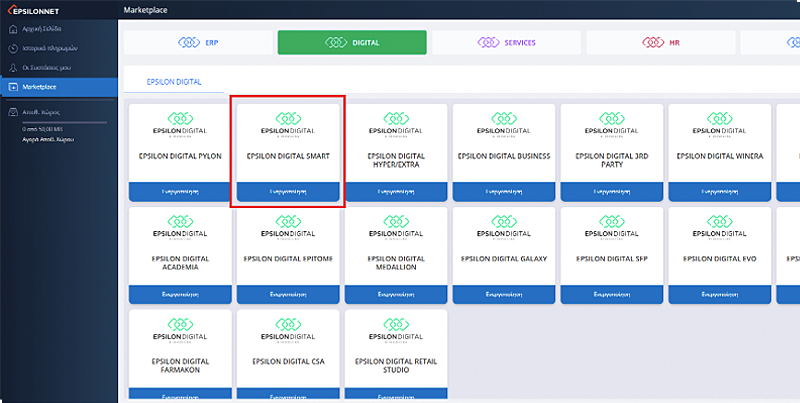Image resolution: width=800 pixels, height=403 pixels.
Task: Activate Epsilon Digital SFP
Action: tap(612, 295)
